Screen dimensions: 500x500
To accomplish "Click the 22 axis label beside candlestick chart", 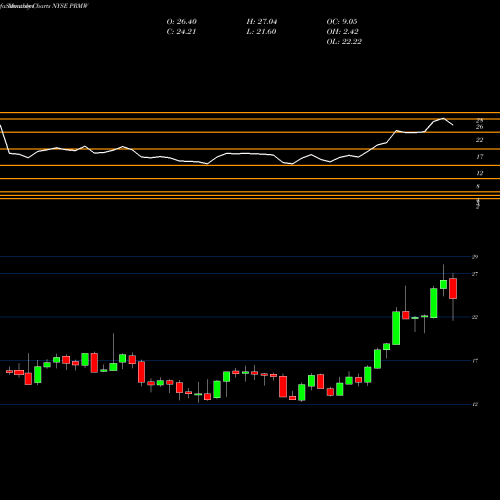I will [x=475, y=317].
